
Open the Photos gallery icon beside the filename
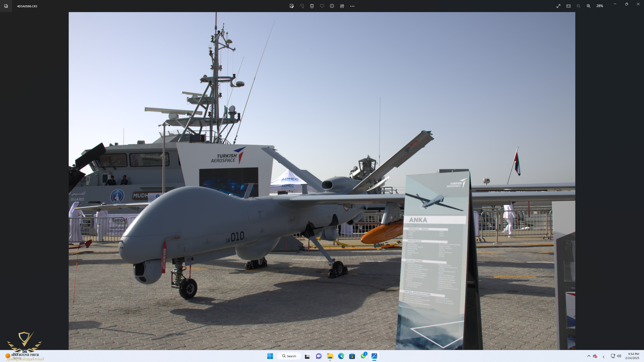click(x=6, y=6)
